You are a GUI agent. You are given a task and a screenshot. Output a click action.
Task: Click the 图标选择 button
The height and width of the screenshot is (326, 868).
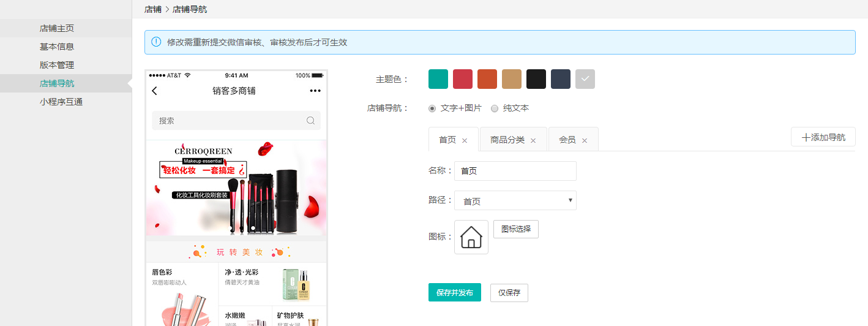(x=516, y=229)
